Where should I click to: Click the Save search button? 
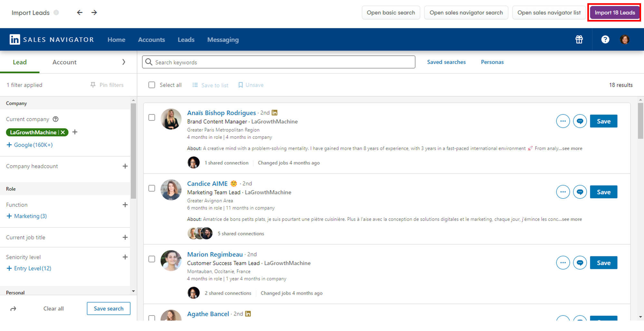click(x=109, y=308)
